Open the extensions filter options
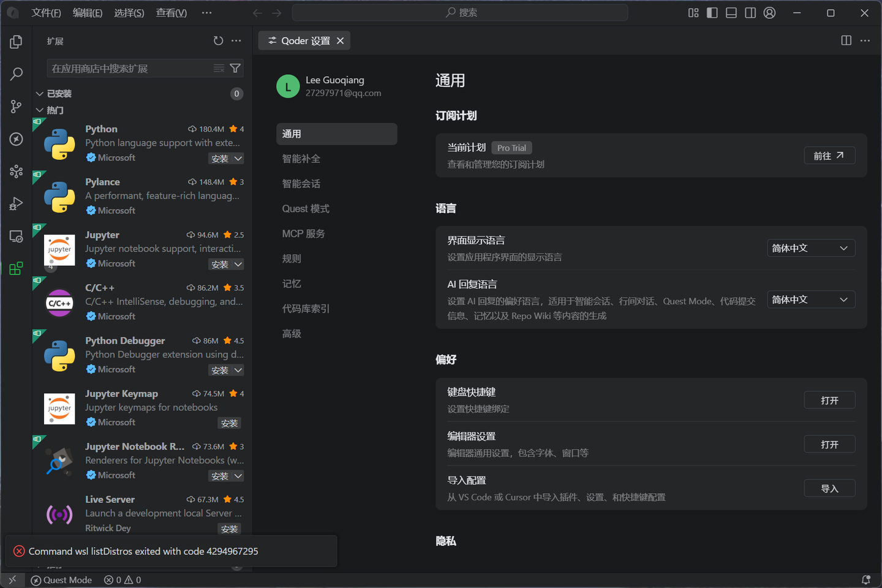Image resolution: width=882 pixels, height=588 pixels. 235,68
